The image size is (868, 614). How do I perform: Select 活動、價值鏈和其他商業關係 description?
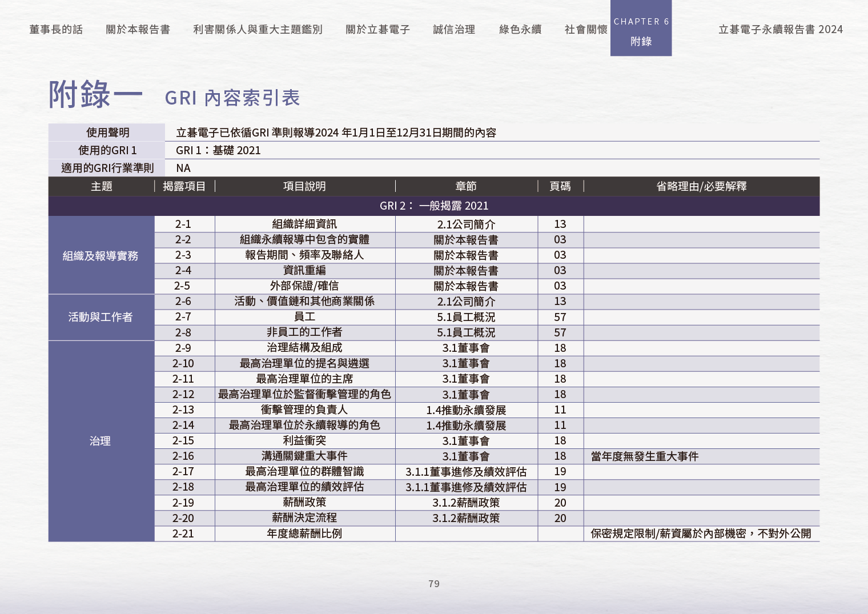tap(304, 301)
